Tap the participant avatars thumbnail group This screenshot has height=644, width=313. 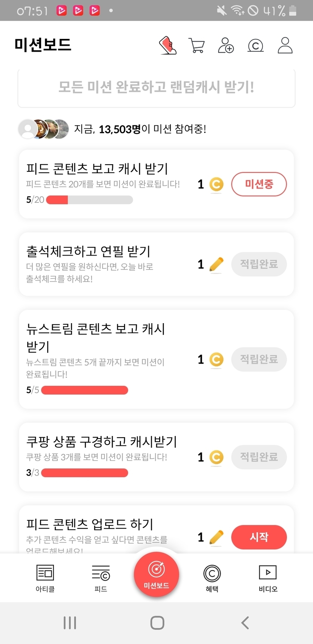44,129
